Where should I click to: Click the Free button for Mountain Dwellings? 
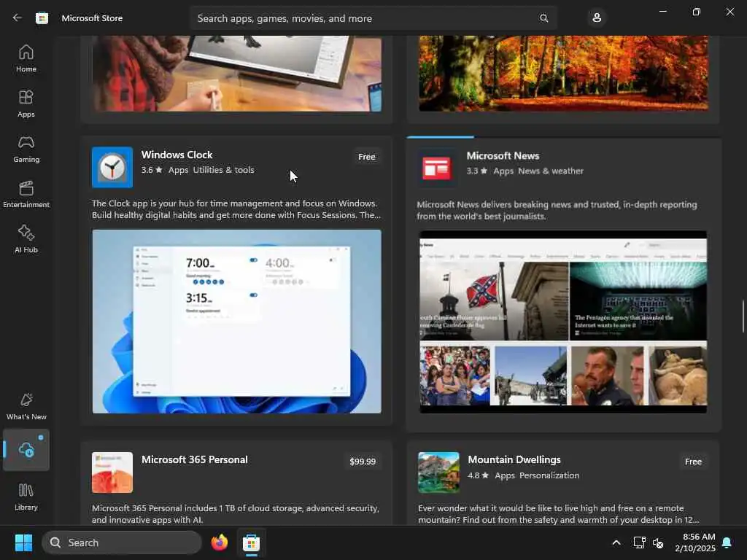click(x=693, y=462)
